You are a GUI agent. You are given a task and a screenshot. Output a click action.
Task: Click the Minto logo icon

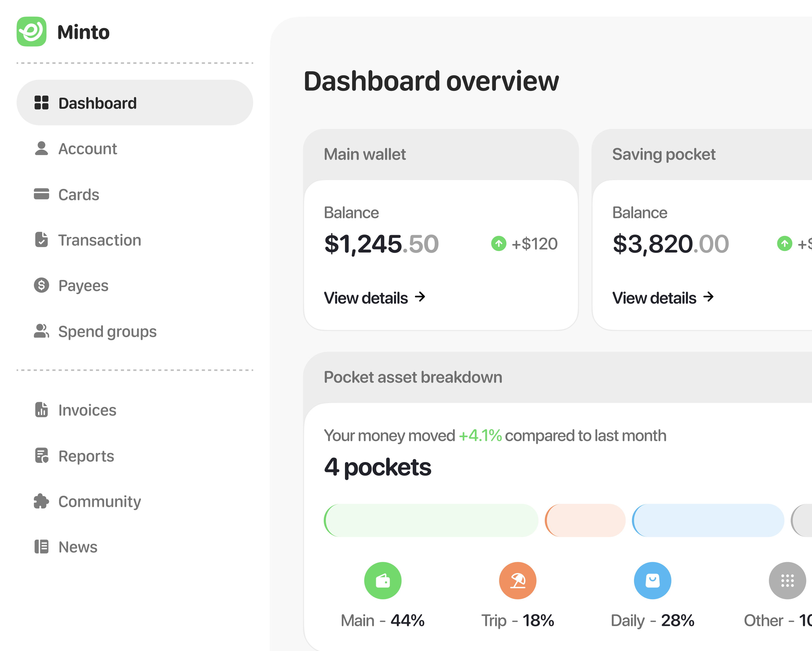click(x=32, y=32)
